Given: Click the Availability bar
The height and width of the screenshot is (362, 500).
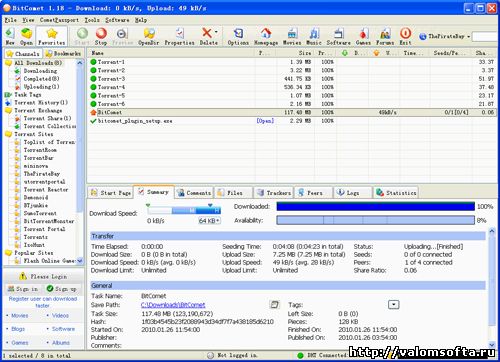Looking at the screenshot, I should point(376,220).
